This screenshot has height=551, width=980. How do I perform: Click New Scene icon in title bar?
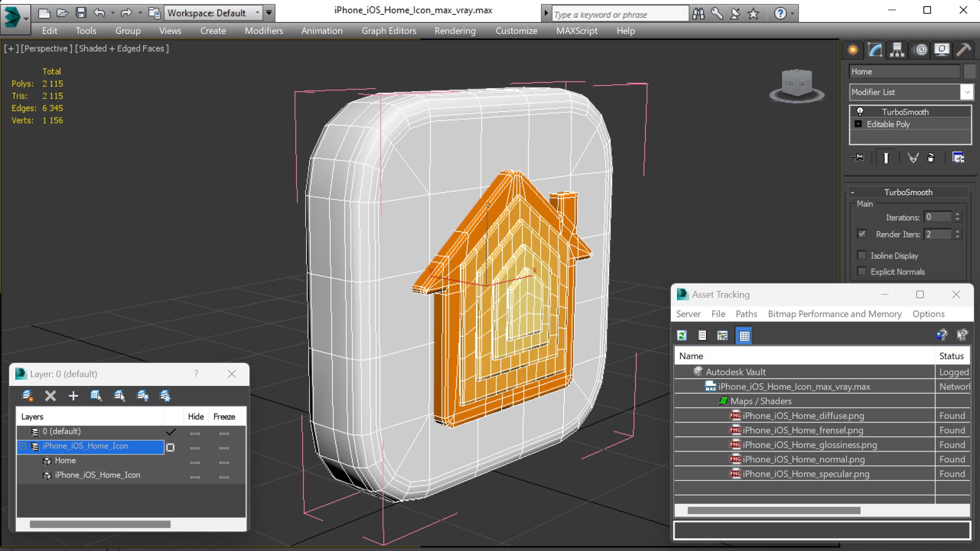tap(44, 13)
